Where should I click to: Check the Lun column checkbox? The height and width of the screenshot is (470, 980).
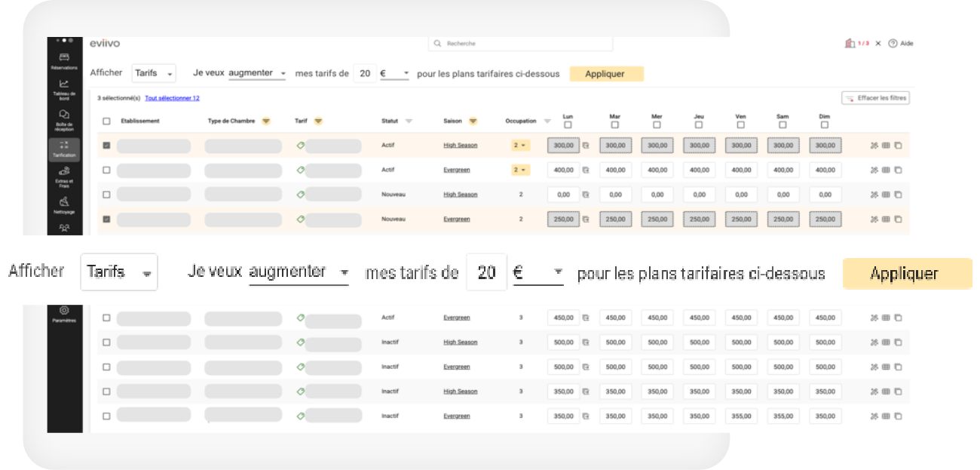click(568, 125)
